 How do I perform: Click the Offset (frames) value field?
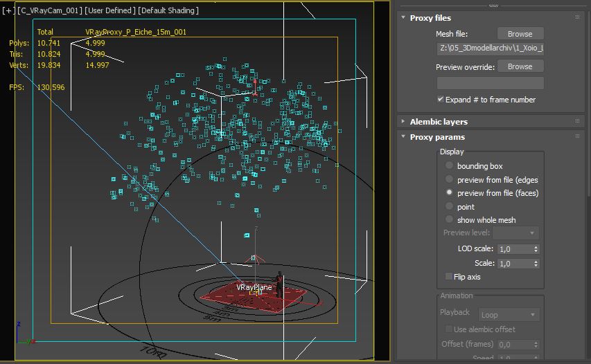point(514,345)
